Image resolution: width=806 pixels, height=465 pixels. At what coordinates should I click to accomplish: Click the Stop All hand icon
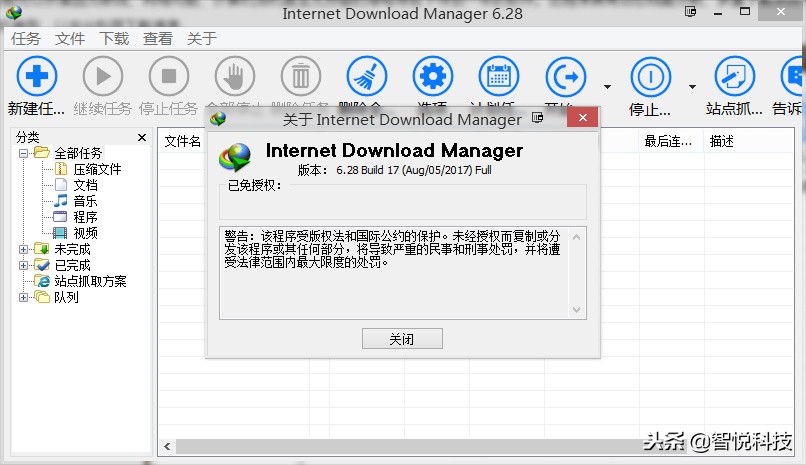(235, 76)
